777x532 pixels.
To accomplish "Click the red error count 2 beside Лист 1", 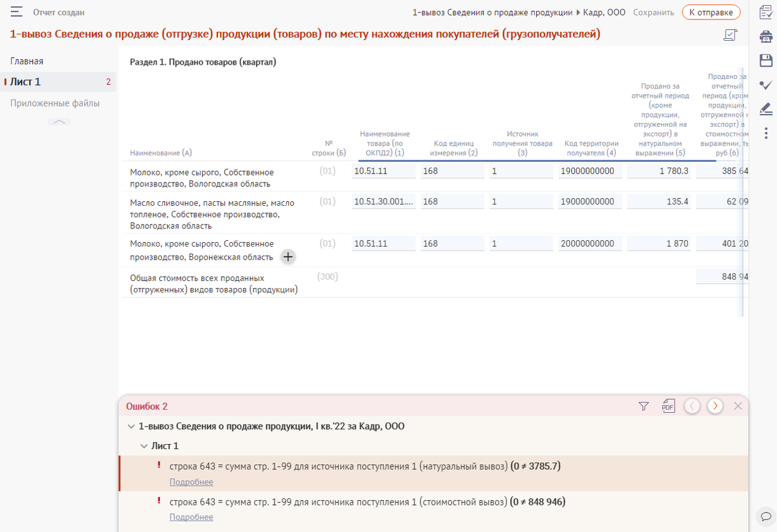I will coord(108,82).
